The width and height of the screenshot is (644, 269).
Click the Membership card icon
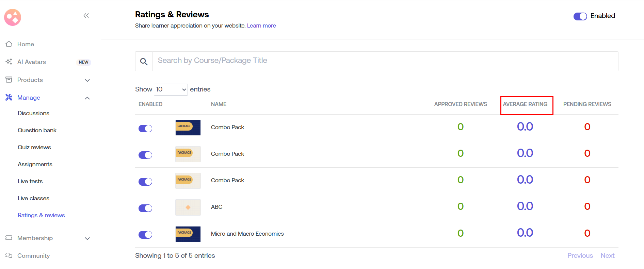(x=9, y=238)
